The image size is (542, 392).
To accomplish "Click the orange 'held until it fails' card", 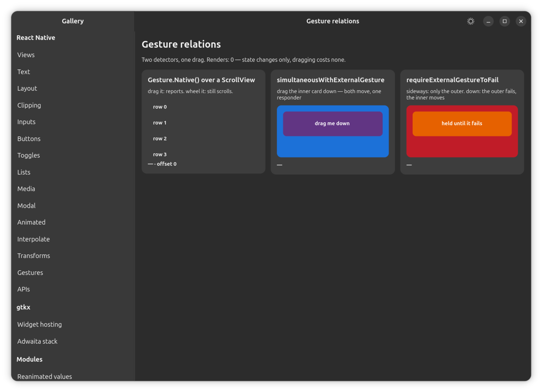I will [x=462, y=124].
